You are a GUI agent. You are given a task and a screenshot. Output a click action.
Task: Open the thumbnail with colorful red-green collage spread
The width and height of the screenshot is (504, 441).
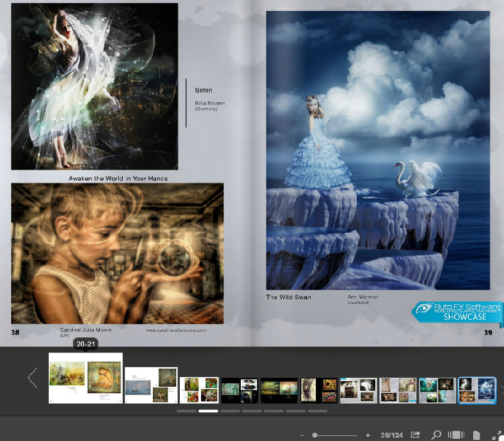point(199,390)
